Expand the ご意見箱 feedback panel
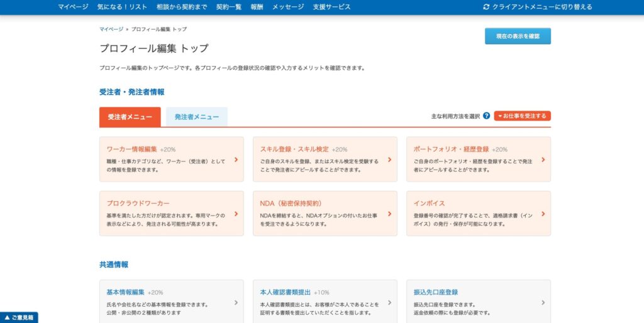Viewport: 644px width, 323px height. coord(19,318)
